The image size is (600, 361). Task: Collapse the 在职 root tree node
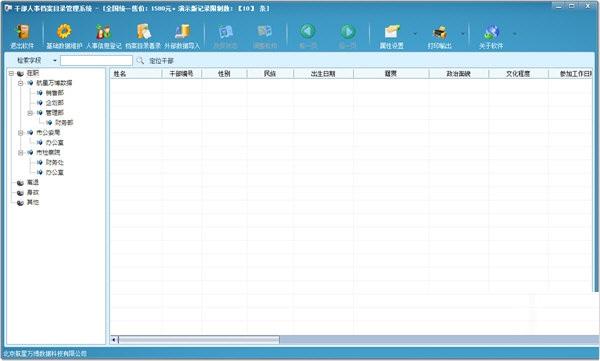11,73
